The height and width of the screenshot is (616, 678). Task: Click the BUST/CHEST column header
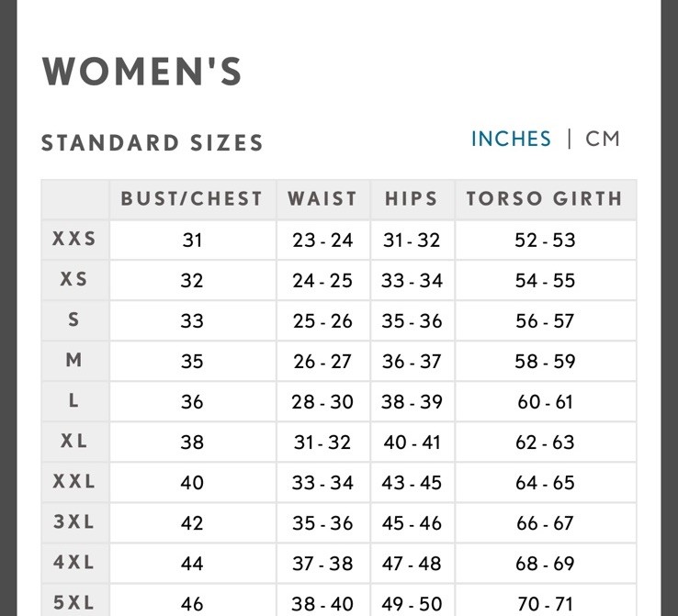click(x=192, y=199)
